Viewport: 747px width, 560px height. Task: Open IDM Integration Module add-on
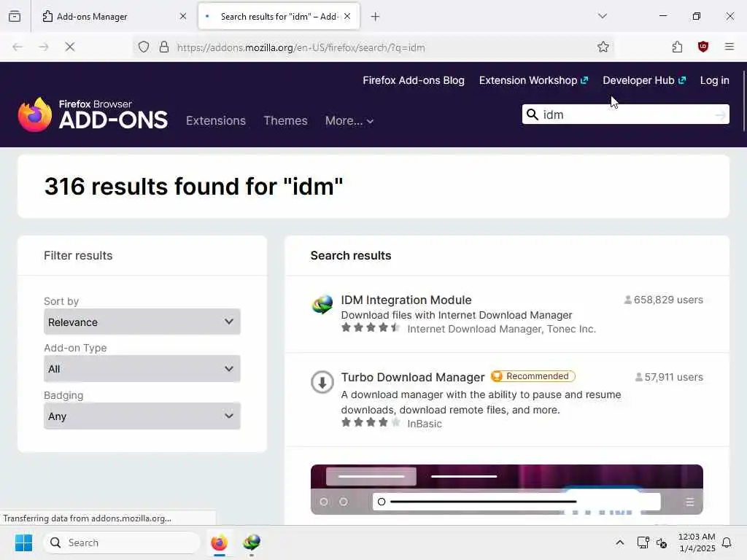(406, 300)
